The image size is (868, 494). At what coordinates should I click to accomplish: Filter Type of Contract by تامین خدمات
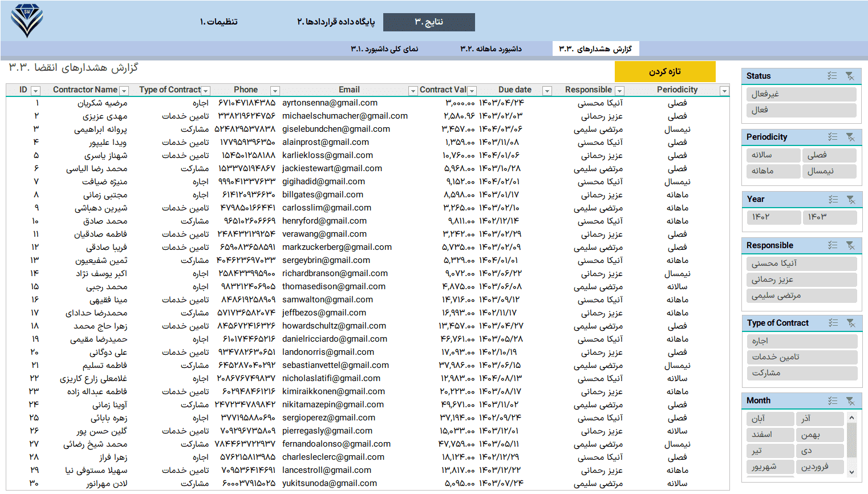802,357
